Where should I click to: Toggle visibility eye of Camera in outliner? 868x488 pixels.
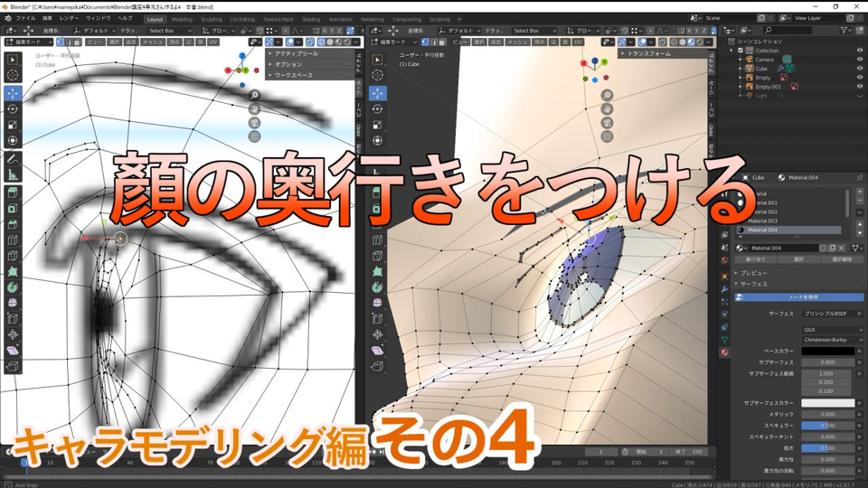pos(860,60)
